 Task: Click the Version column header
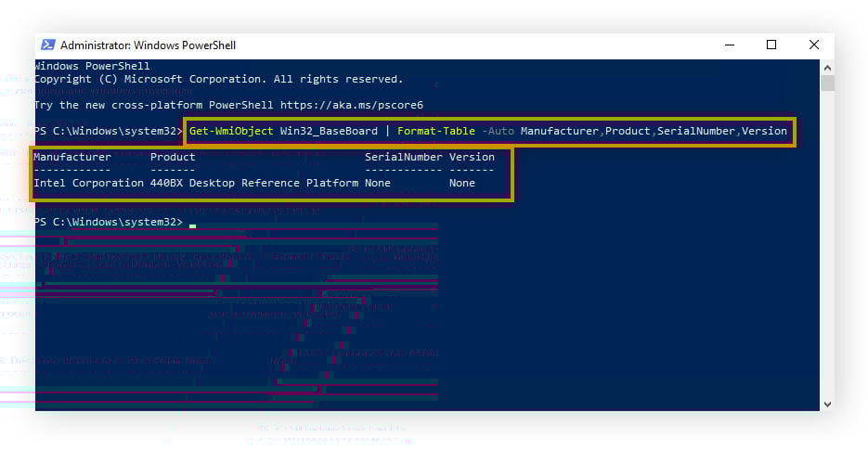pos(472,157)
